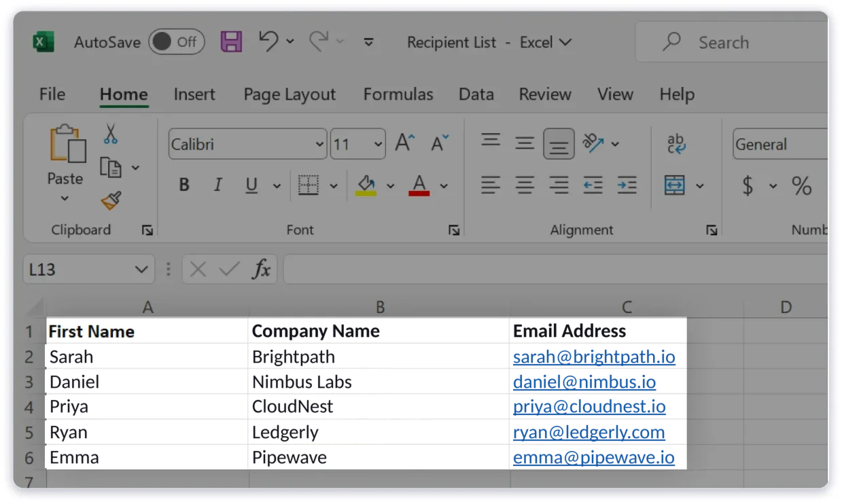Select the Format Painter brush
Image resolution: width=842 pixels, height=504 pixels.
click(111, 200)
